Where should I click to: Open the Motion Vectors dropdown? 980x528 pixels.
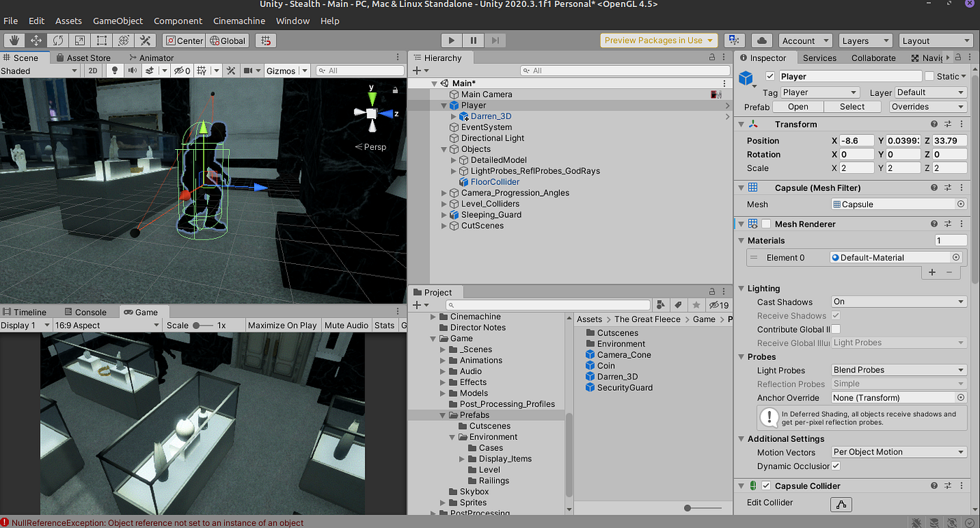[x=899, y=452]
